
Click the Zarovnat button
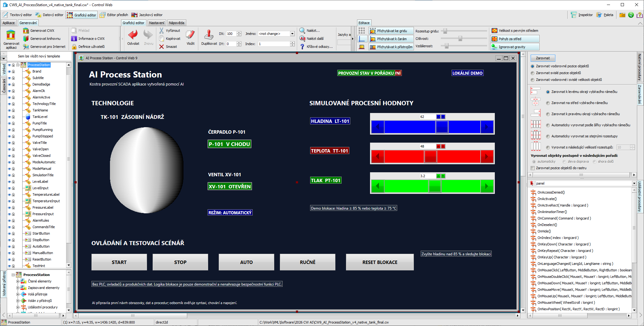543,58
